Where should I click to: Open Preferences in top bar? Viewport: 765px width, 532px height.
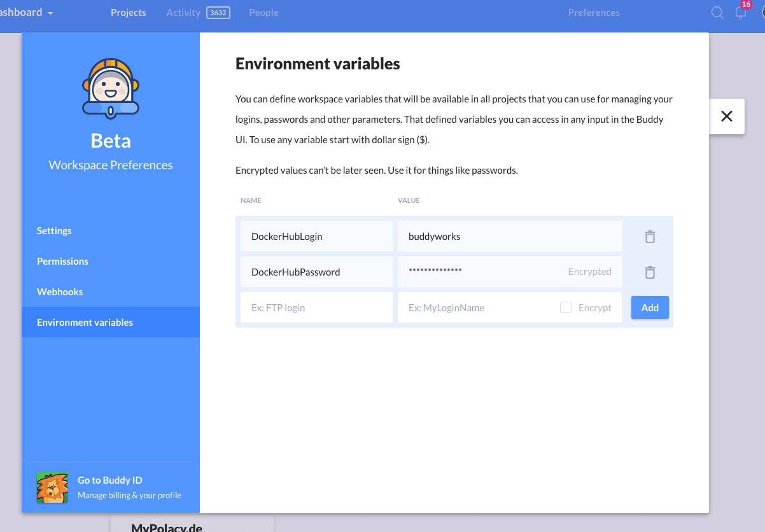[x=593, y=13]
